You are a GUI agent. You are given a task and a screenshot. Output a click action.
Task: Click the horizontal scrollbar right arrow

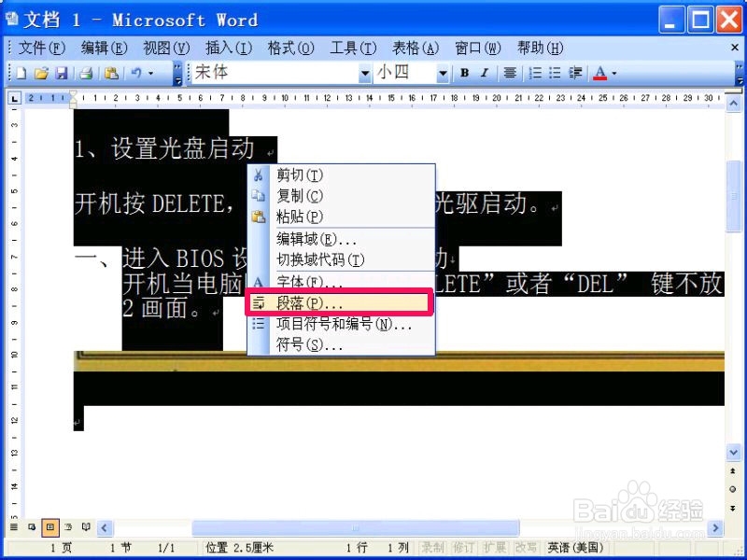tap(715, 527)
